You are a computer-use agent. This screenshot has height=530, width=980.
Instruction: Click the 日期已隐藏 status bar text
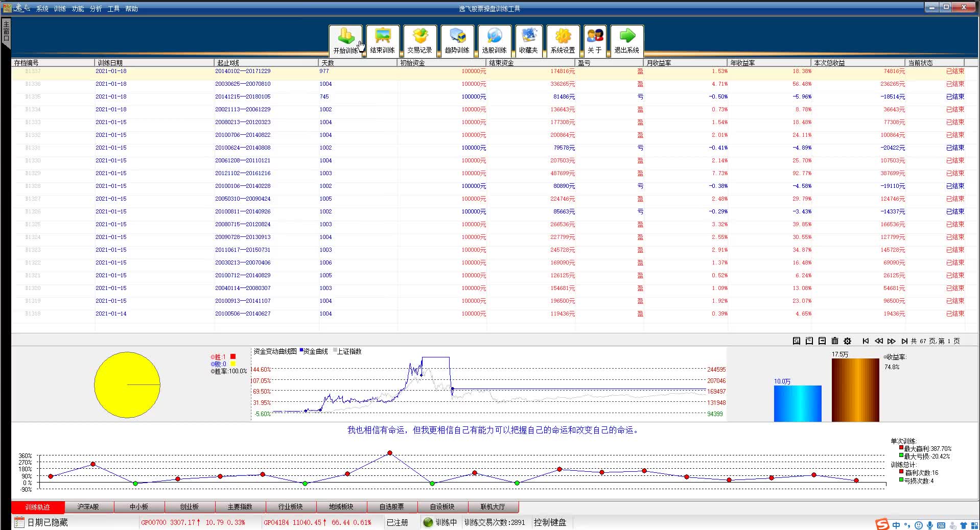(x=48, y=522)
